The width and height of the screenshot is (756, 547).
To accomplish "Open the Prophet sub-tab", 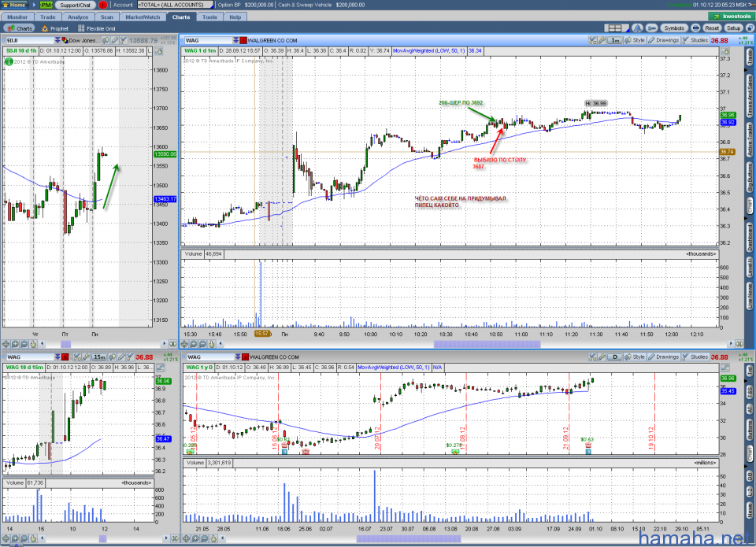I will coord(55,28).
